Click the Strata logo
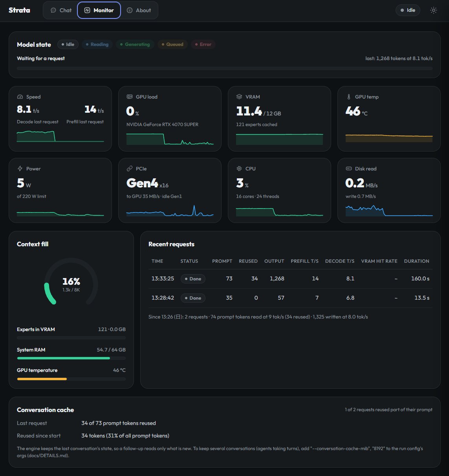 [x=19, y=10]
